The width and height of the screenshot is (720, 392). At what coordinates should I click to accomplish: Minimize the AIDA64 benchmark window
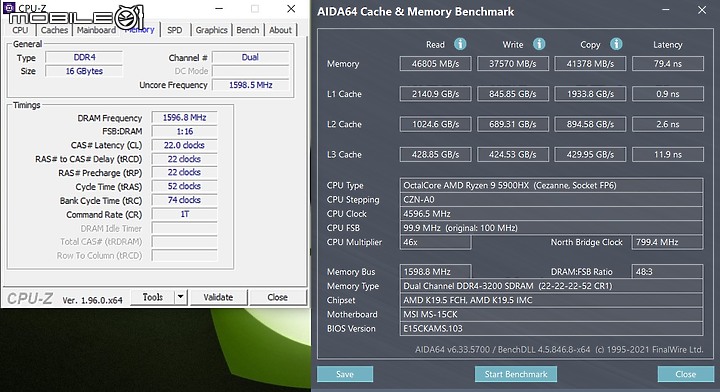point(666,10)
